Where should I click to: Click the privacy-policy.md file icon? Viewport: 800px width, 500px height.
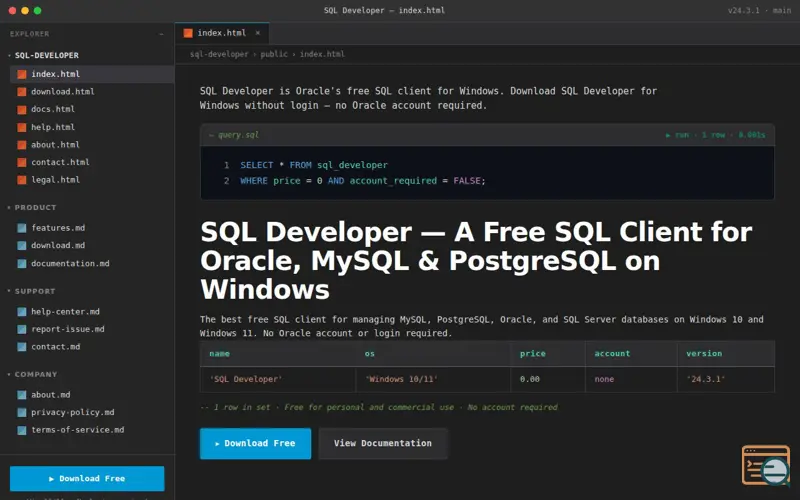(x=22, y=412)
